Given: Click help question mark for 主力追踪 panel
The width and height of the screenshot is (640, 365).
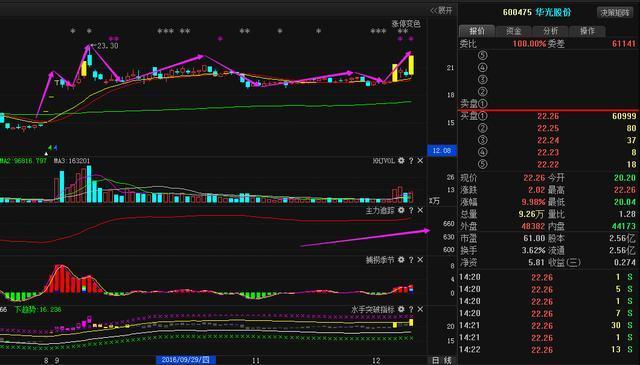Looking at the screenshot, I should pos(411,210).
